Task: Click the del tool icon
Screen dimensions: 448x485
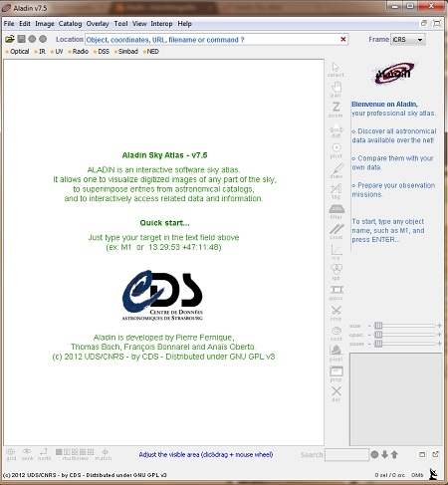Action: [336, 393]
